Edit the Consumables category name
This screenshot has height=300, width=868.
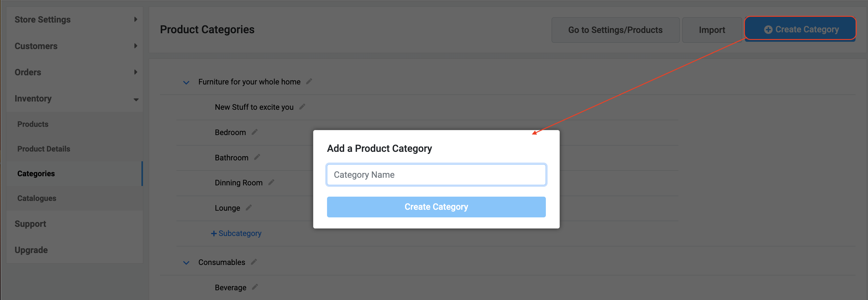[254, 262]
